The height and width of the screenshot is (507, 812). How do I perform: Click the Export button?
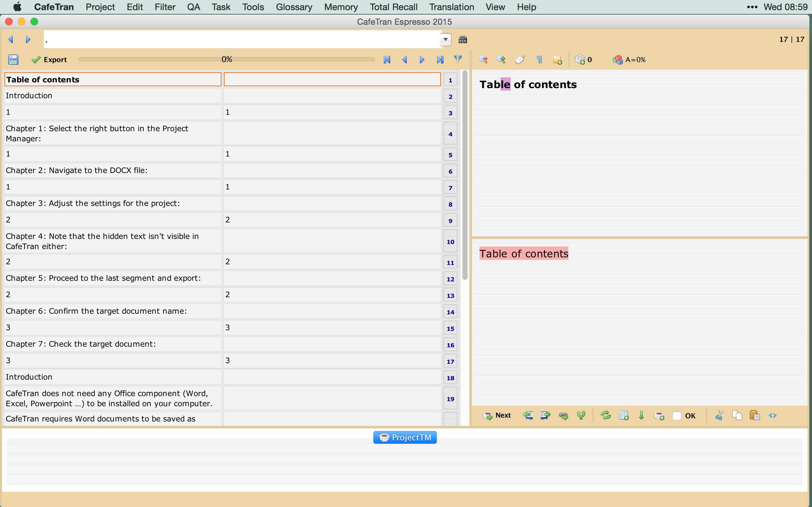(x=49, y=60)
